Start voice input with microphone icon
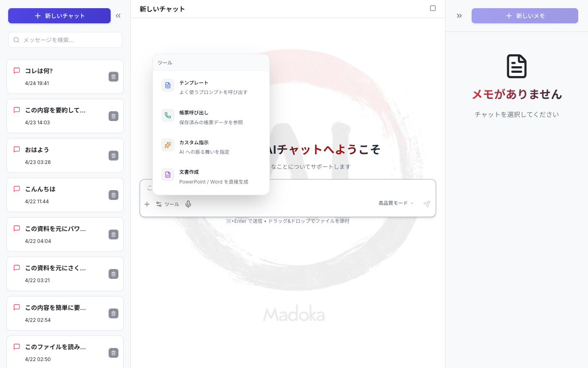This screenshot has width=588, height=368. tap(188, 204)
